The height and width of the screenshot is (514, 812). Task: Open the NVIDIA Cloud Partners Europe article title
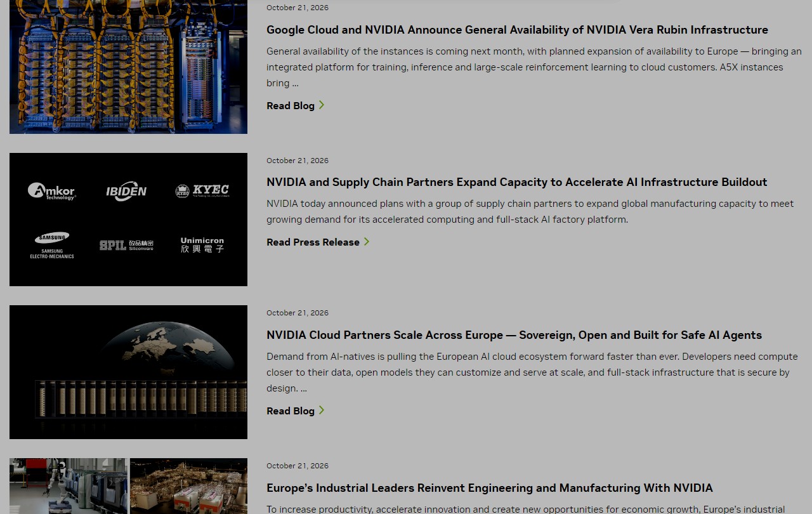point(514,335)
